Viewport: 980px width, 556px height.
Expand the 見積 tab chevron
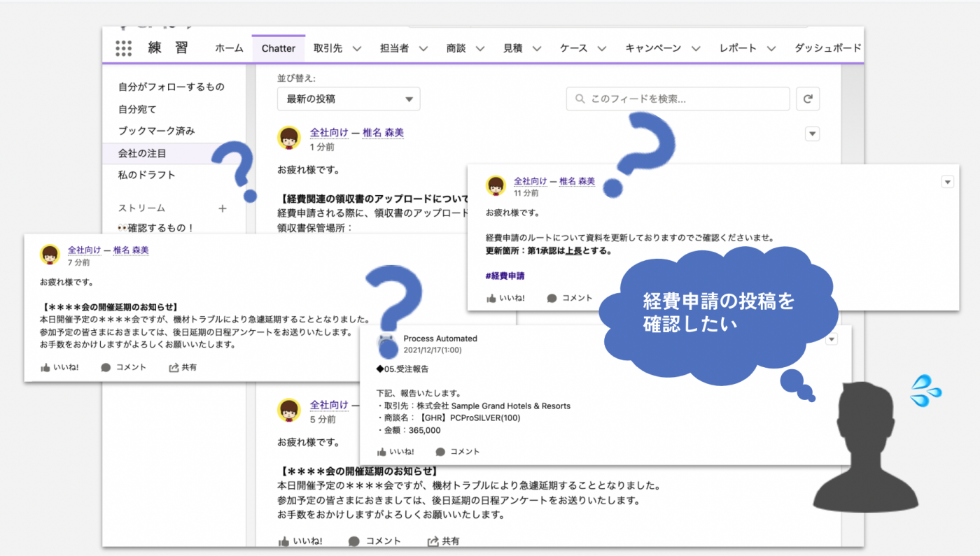[x=537, y=49]
